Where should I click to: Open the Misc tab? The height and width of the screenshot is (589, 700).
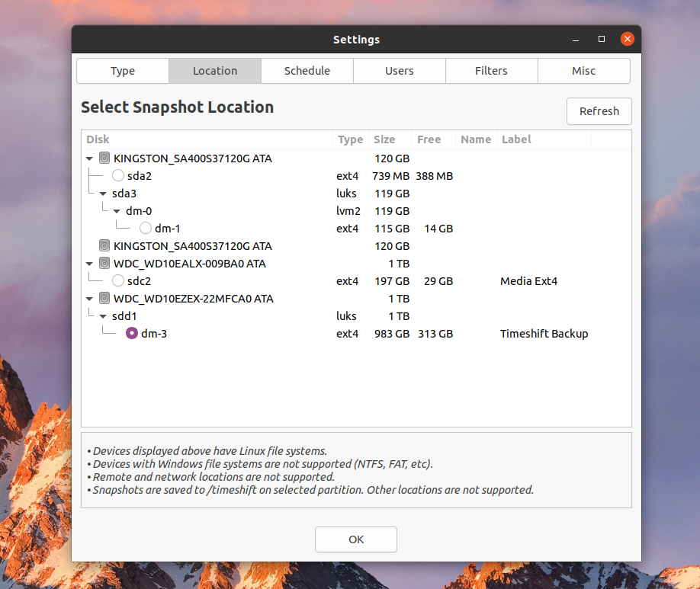click(584, 71)
